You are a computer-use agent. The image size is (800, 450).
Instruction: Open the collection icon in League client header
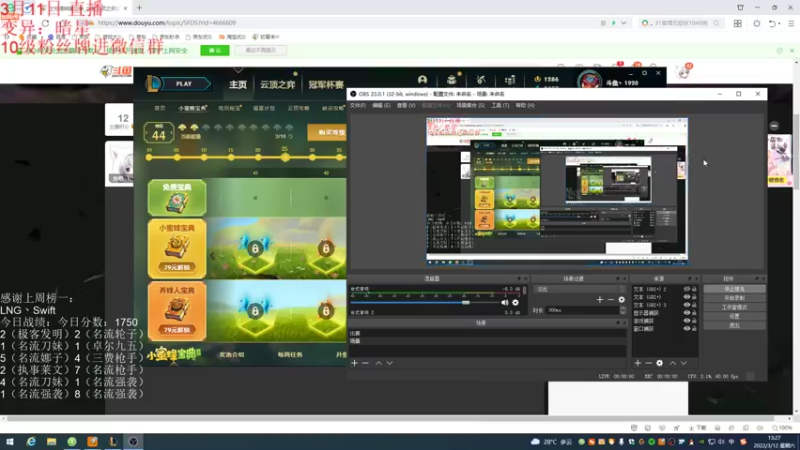click(452, 80)
